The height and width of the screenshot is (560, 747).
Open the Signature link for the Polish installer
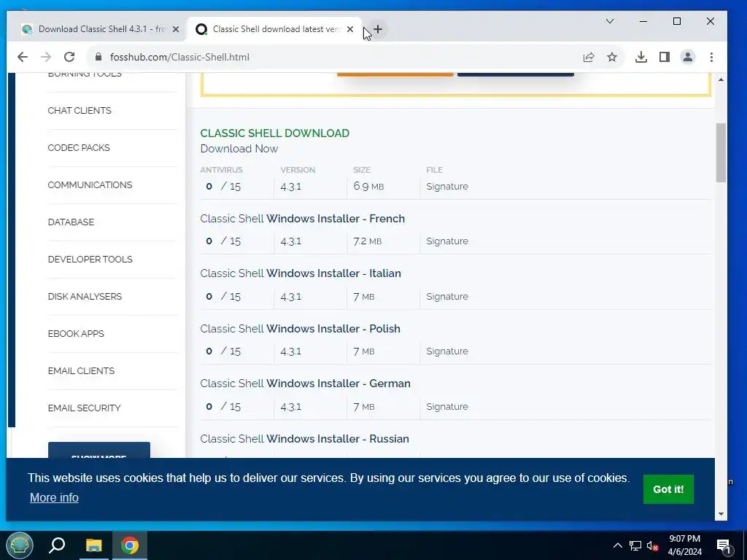(x=447, y=351)
